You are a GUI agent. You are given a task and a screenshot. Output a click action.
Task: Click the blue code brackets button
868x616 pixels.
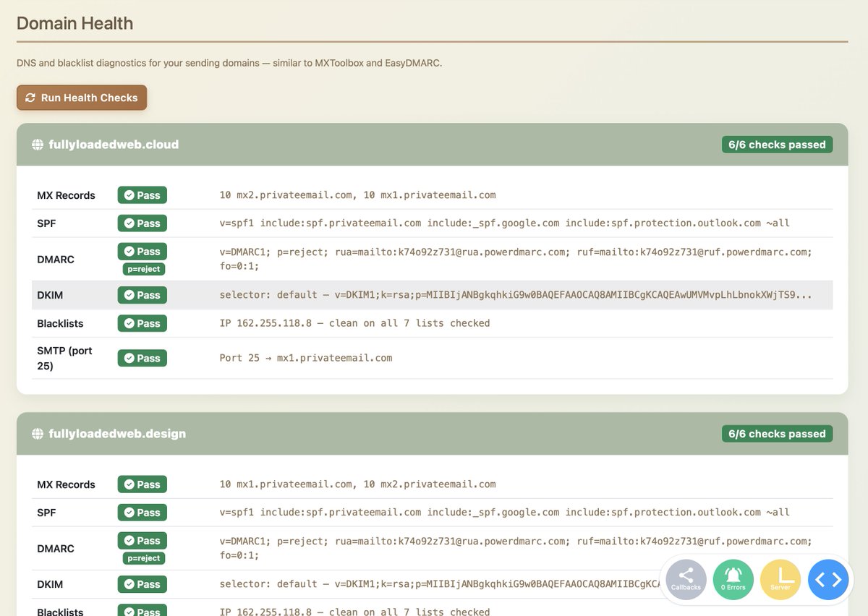coord(828,580)
